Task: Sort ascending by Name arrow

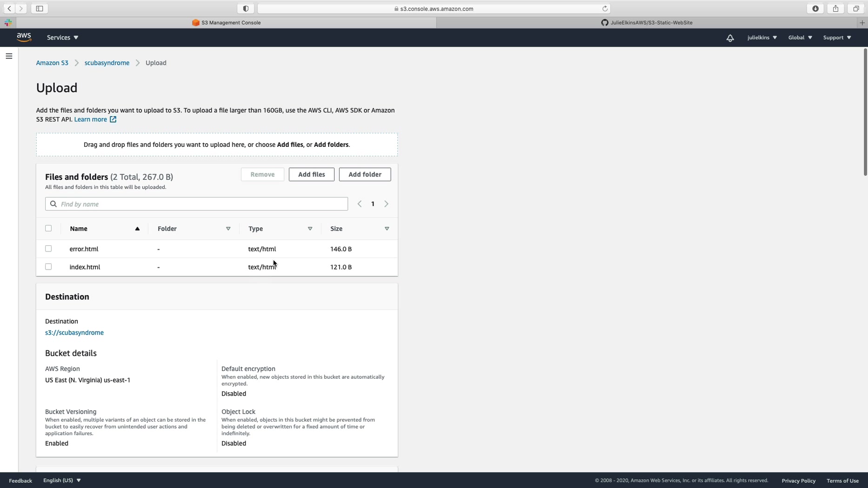Action: (137, 229)
